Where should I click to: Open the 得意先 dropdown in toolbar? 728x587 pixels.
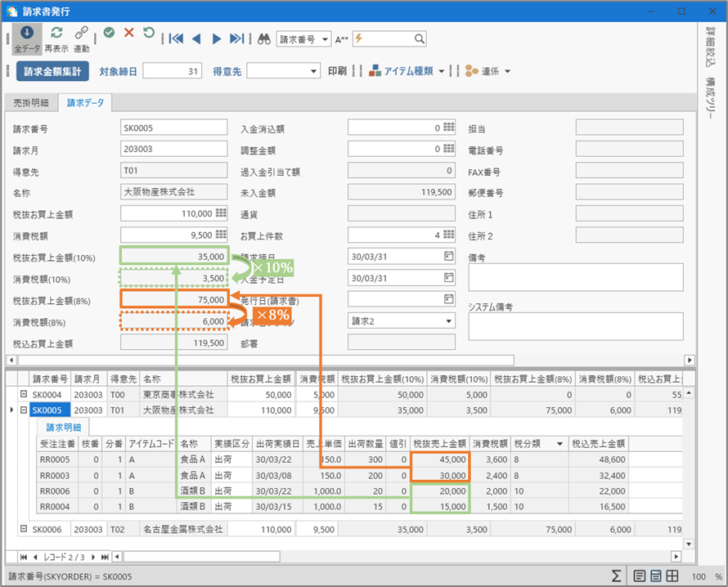click(x=315, y=72)
